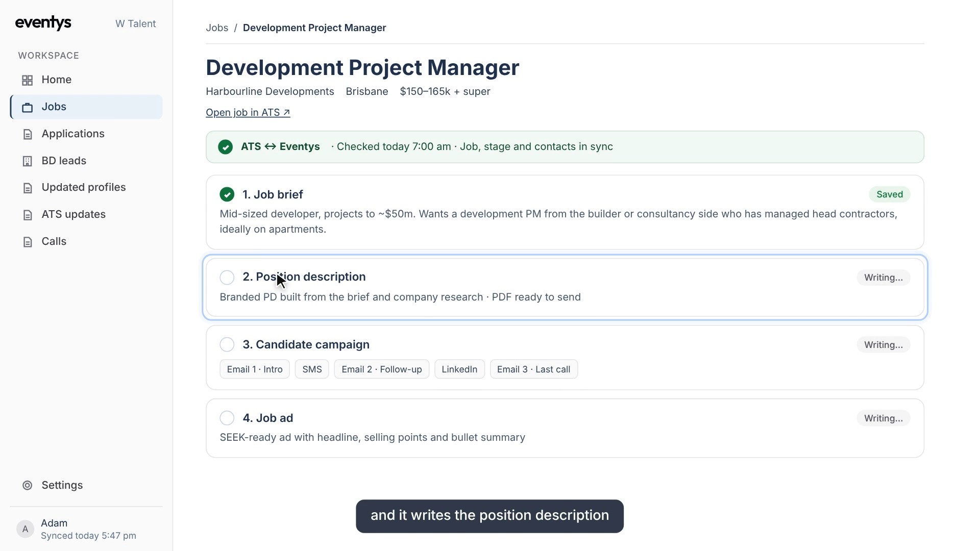980x551 pixels.
Task: Click the Saved badge on Job brief
Action: point(890,194)
